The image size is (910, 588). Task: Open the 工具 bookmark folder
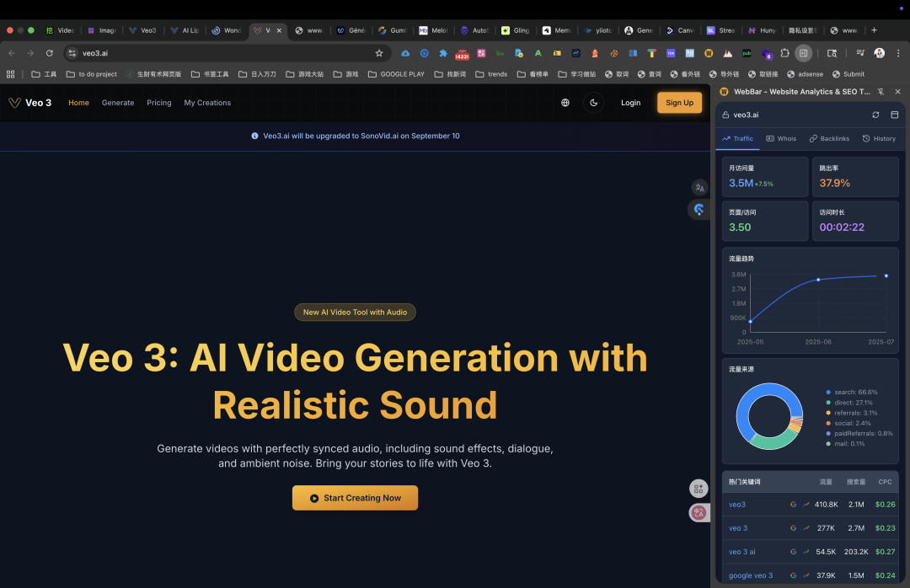pos(44,74)
